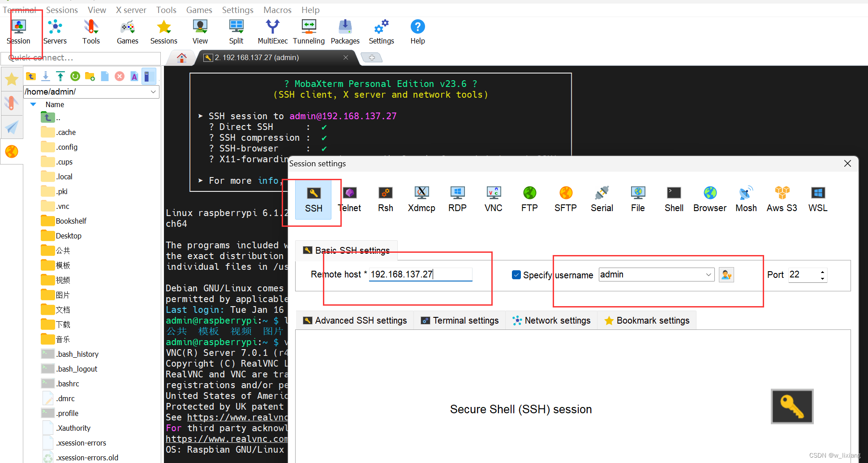The image size is (868, 463).
Task: Open the credentials manager icon beside username
Action: pyautogui.click(x=726, y=275)
